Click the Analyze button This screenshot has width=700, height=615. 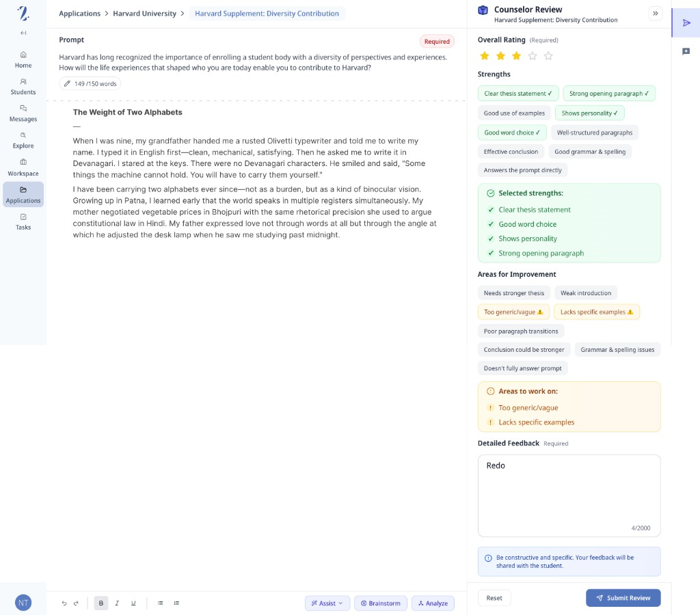pos(433,603)
